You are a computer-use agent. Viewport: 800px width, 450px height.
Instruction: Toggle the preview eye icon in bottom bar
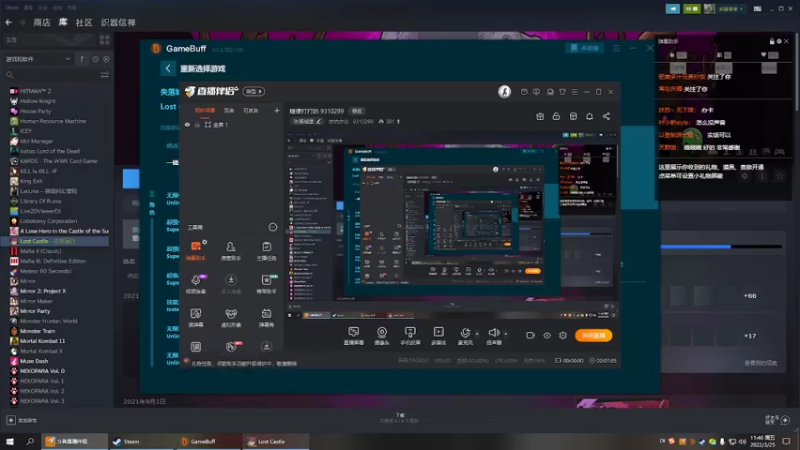(x=546, y=335)
